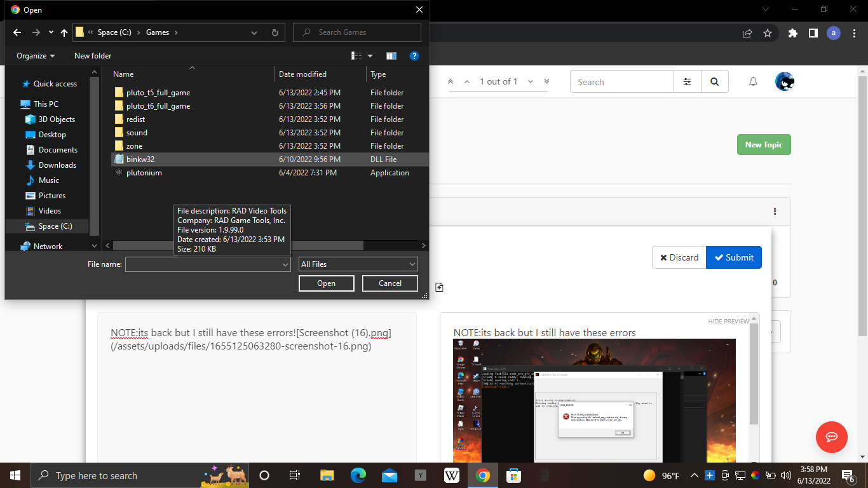The image size is (868, 488).
Task: Open post three-dots options menu
Action: pyautogui.click(x=775, y=212)
